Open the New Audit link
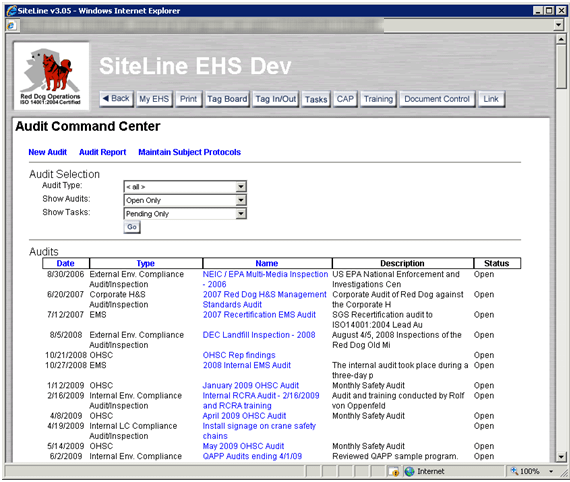This screenshot has width=570, height=482. point(48,152)
